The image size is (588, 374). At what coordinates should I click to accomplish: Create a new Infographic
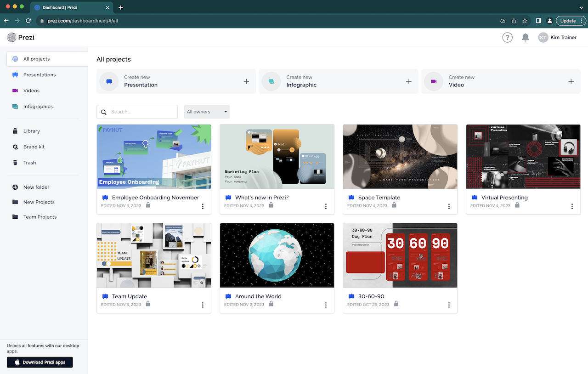339,81
